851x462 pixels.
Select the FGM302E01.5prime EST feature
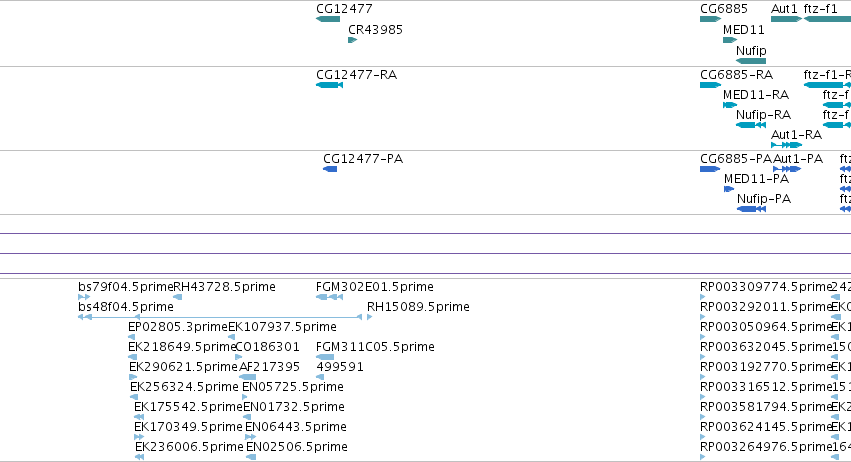[x=329, y=297]
